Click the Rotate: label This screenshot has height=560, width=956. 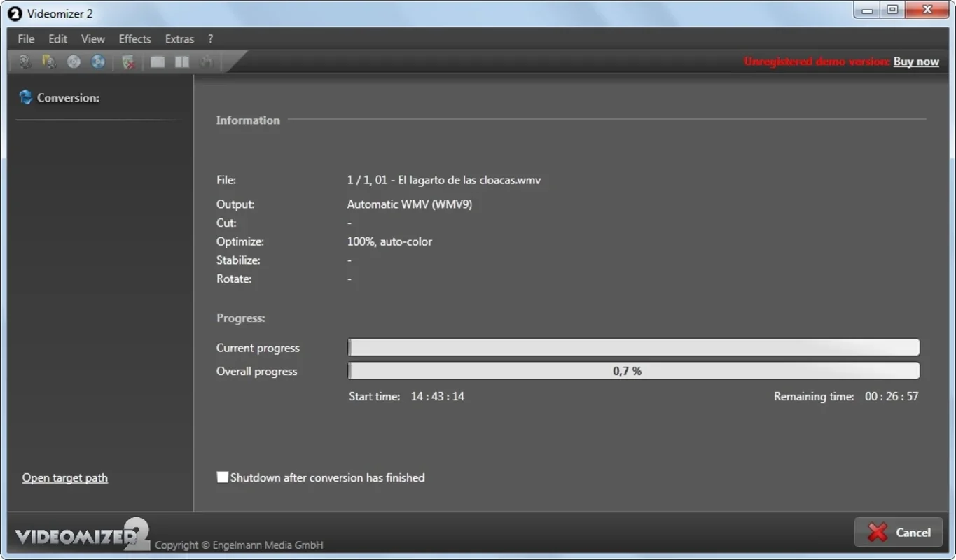pos(234,279)
